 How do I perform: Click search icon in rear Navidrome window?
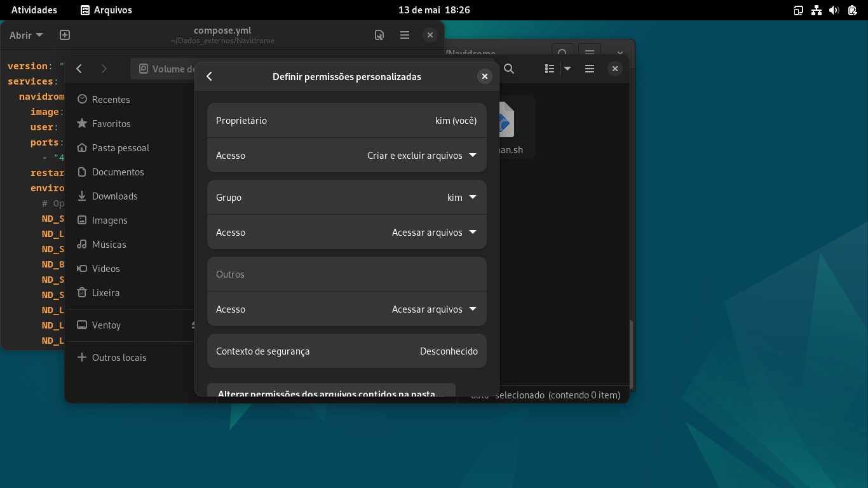click(562, 52)
